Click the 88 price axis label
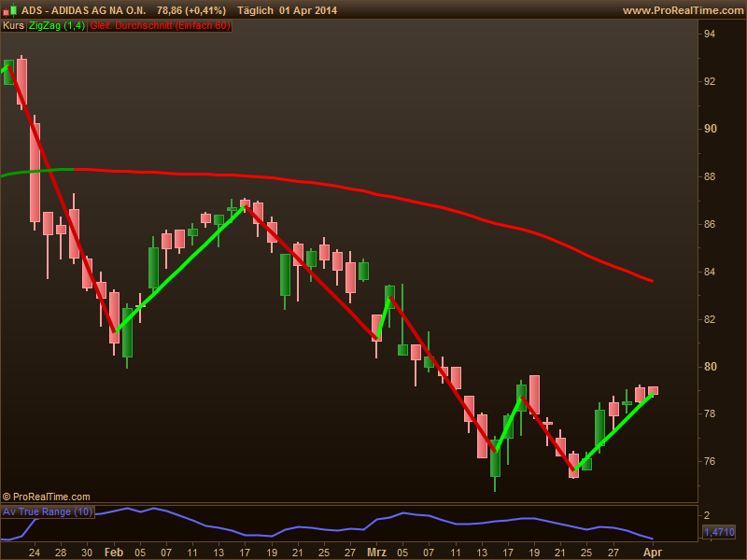Screen dimensions: 747x560 (x=710, y=176)
